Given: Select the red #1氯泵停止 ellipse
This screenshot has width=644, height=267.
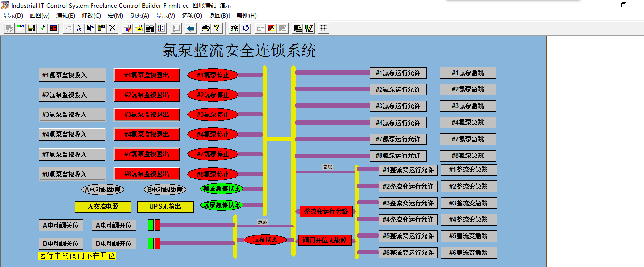Looking at the screenshot, I should pyautogui.click(x=213, y=75).
